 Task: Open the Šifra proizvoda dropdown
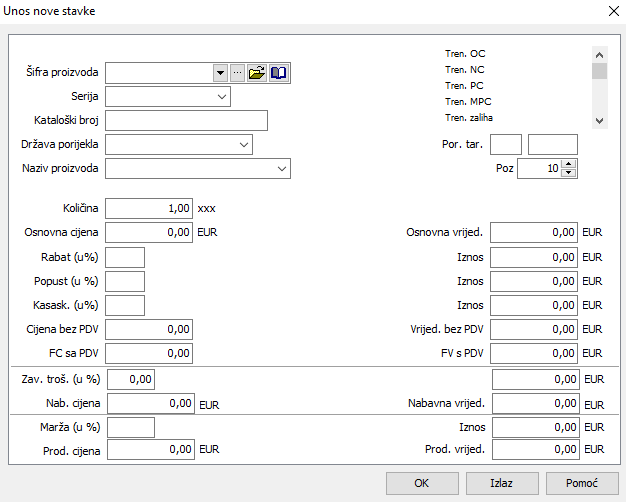click(220, 73)
